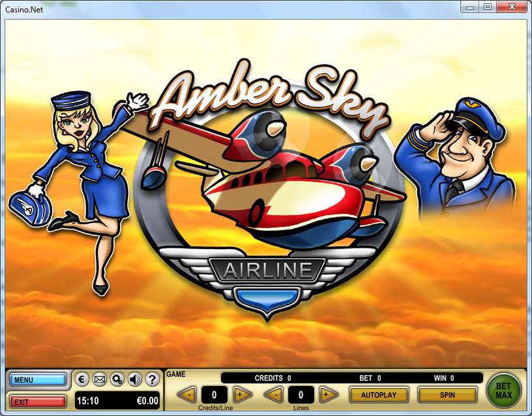Click the SPIN button
The image size is (532, 416).
coord(447,395)
